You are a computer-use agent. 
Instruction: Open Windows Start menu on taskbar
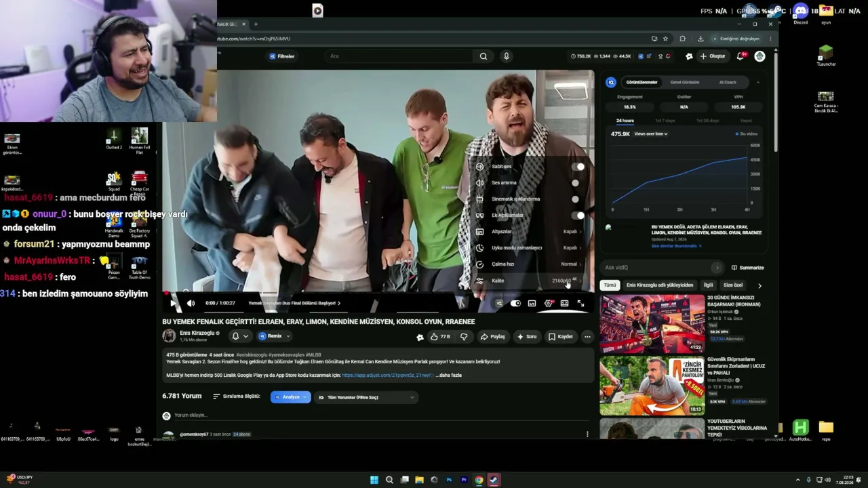pyautogui.click(x=374, y=480)
